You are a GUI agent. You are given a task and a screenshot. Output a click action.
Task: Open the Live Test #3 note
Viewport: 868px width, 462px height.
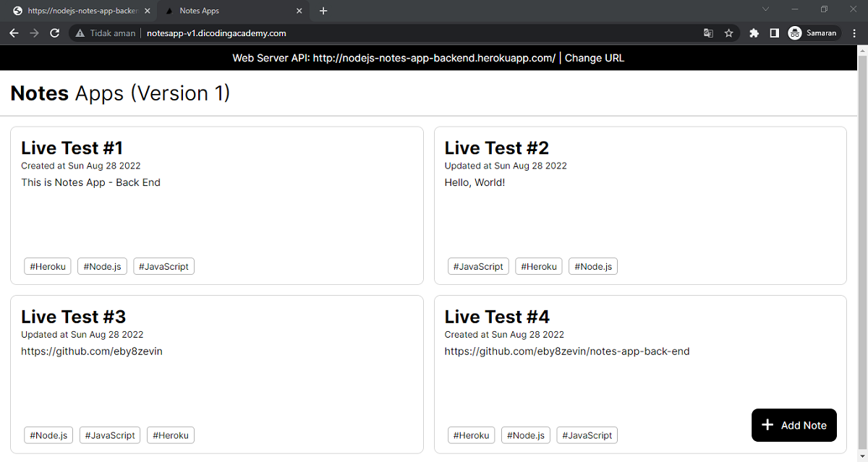tap(73, 317)
